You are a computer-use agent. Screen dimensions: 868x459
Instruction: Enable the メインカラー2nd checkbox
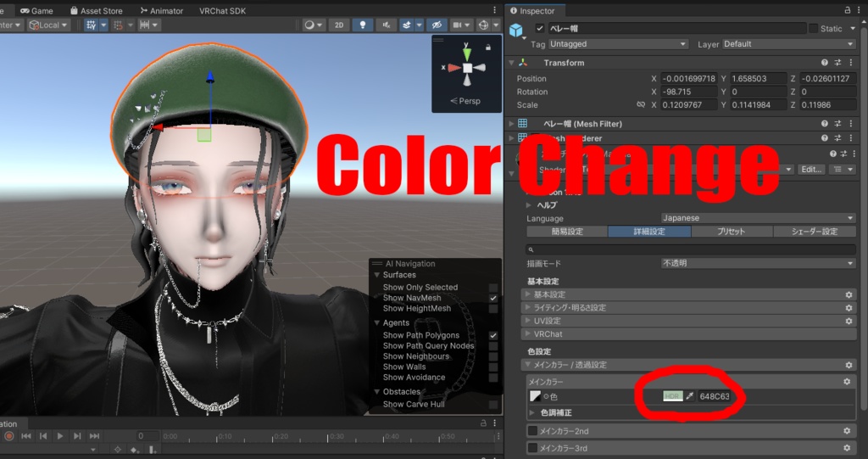click(532, 431)
